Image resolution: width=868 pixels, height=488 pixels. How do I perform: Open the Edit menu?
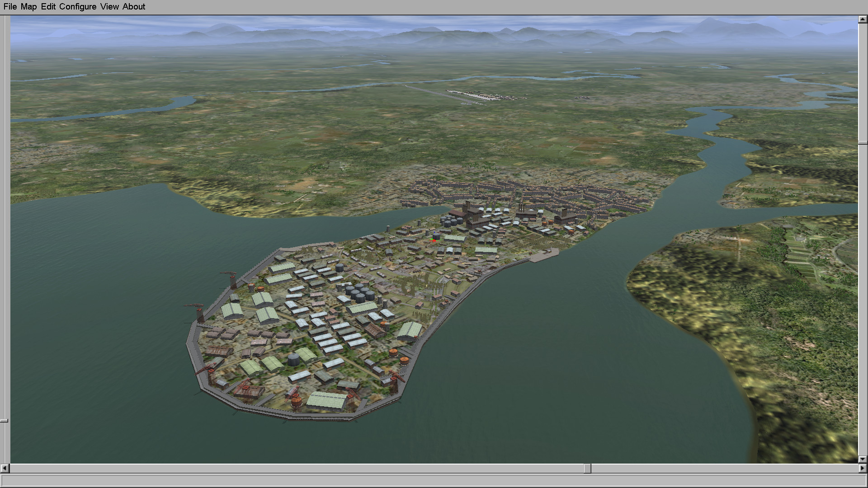pyautogui.click(x=48, y=7)
